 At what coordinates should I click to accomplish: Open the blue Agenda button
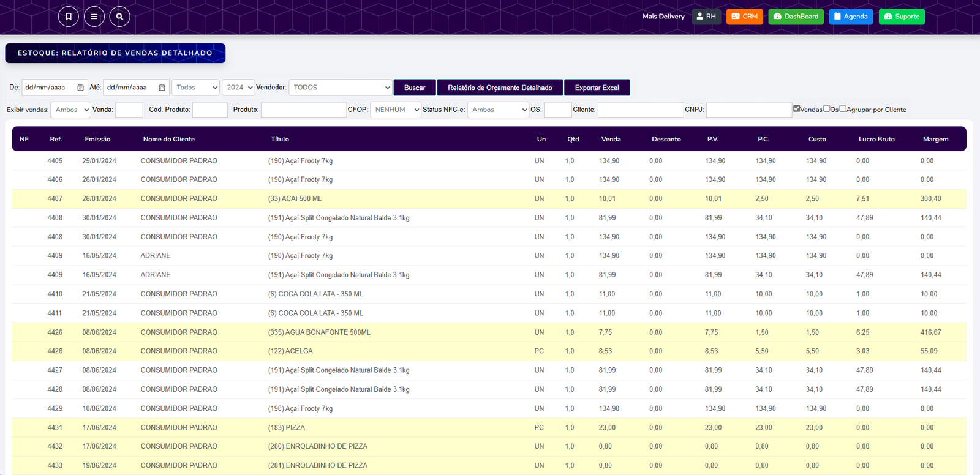[851, 17]
